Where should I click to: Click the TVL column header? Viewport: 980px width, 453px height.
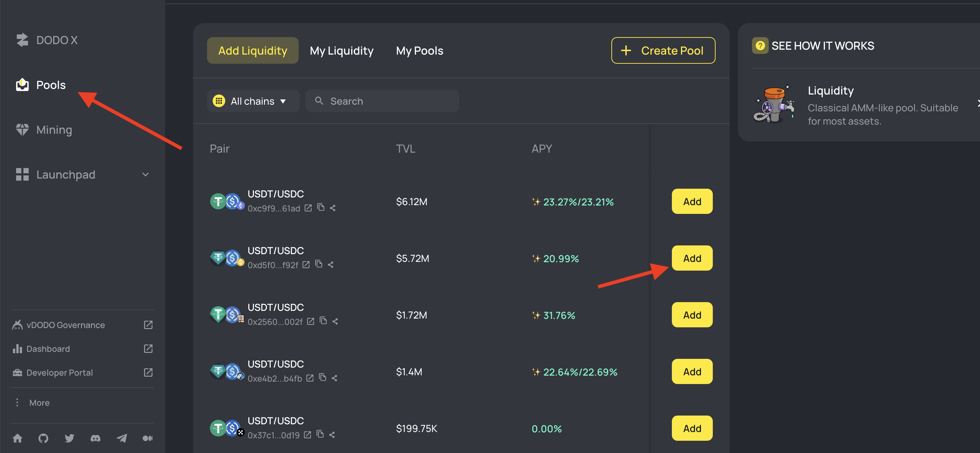pyautogui.click(x=406, y=148)
